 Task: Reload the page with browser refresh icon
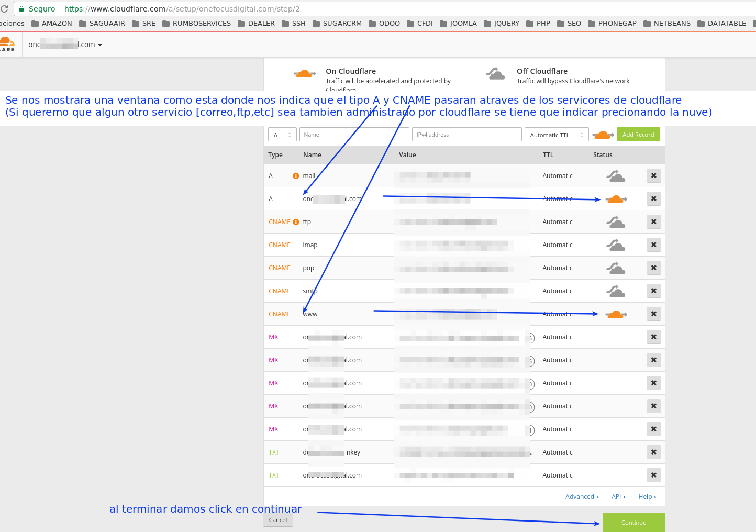tap(4, 9)
